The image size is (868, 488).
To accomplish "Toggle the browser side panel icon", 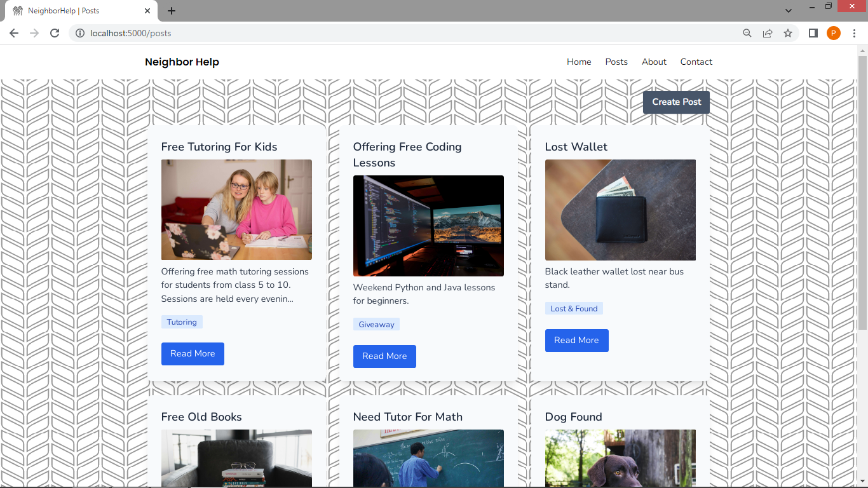I will [x=813, y=33].
